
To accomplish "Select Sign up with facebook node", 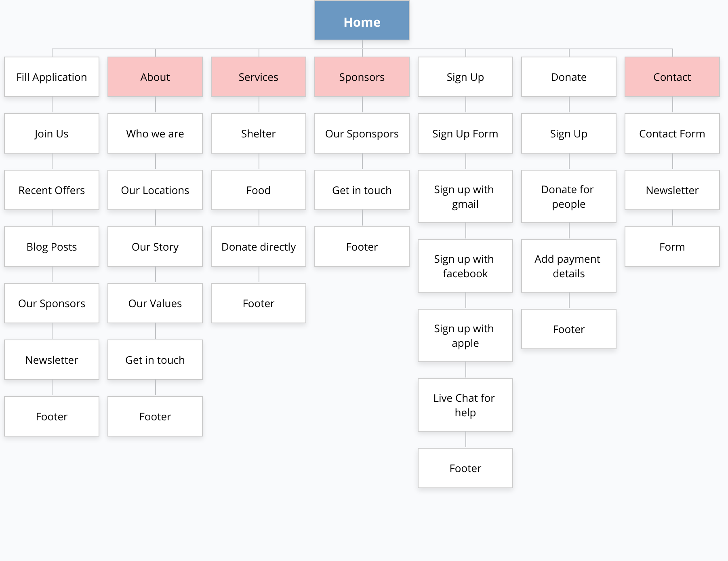I will pyautogui.click(x=465, y=266).
